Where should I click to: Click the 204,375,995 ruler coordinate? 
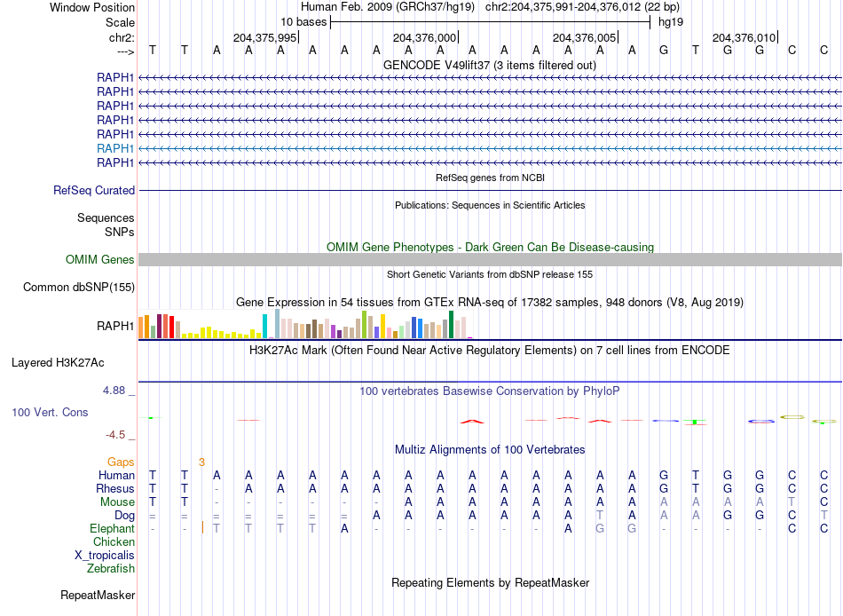[264, 37]
